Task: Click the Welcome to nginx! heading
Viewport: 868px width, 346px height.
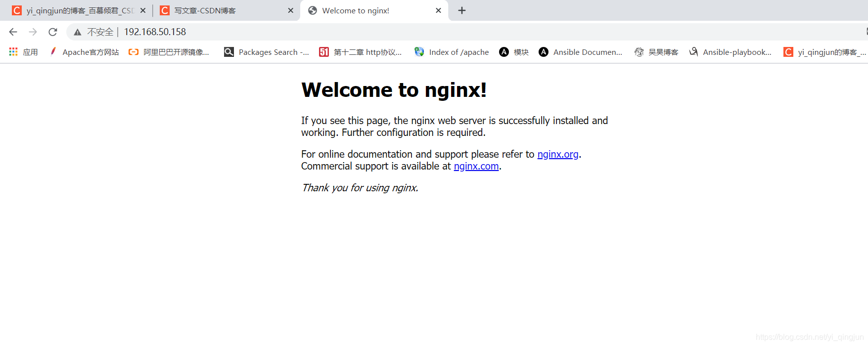Action: pyautogui.click(x=394, y=90)
